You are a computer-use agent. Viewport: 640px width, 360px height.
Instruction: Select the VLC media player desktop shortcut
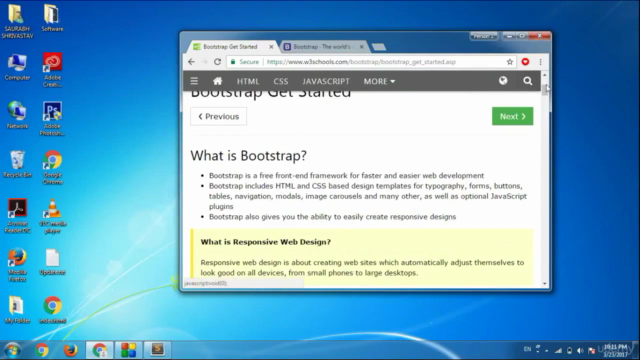click(x=52, y=216)
